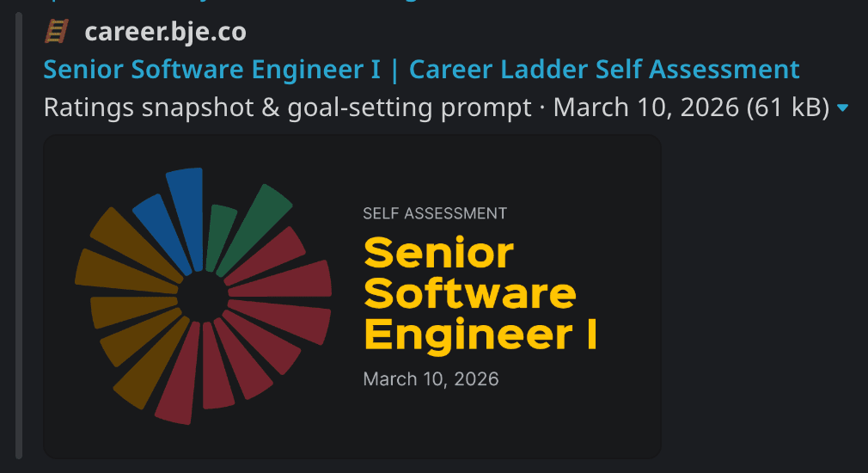Open the Senior Software Engineer I title link
The height and width of the screenshot is (473, 868).
[421, 69]
